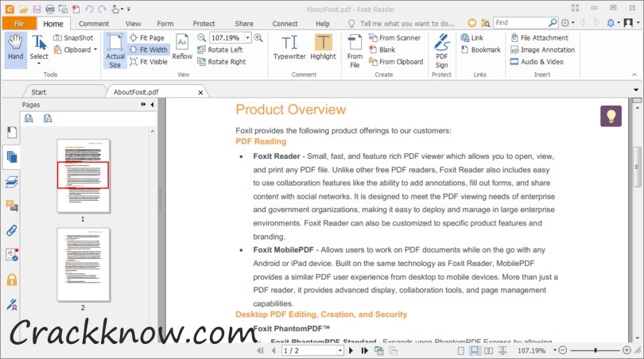Choose Fit Width view
The width and height of the screenshot is (644, 359).
(x=149, y=50)
